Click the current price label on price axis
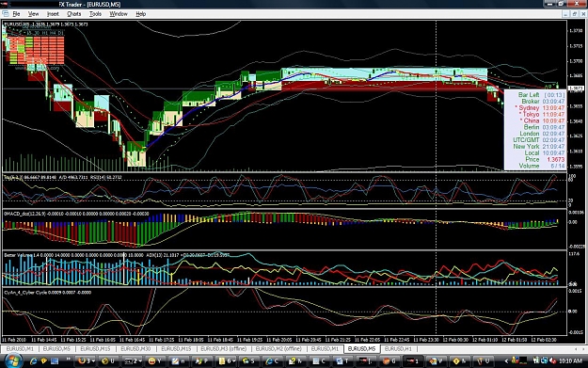The width and height of the screenshot is (588, 368). click(x=576, y=88)
